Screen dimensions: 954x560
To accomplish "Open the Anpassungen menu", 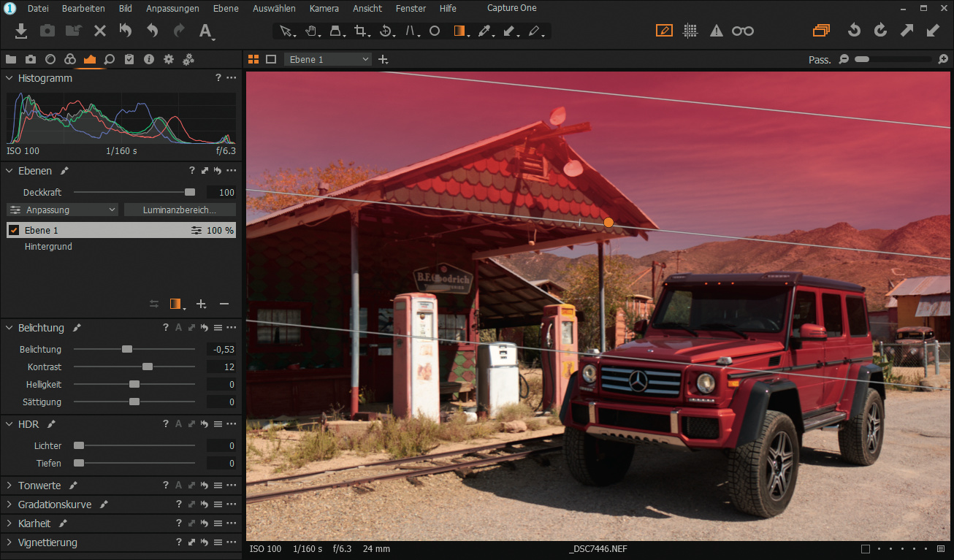I will (x=172, y=8).
